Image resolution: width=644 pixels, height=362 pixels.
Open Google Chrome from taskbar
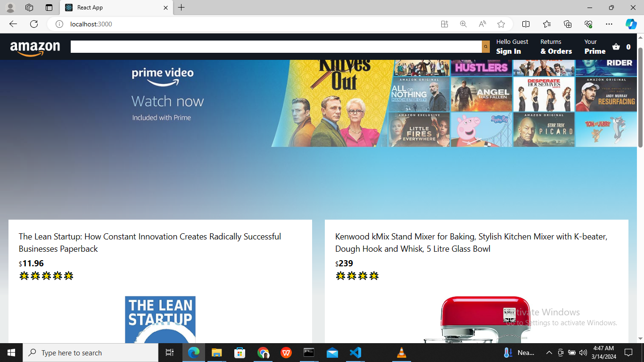click(x=263, y=353)
